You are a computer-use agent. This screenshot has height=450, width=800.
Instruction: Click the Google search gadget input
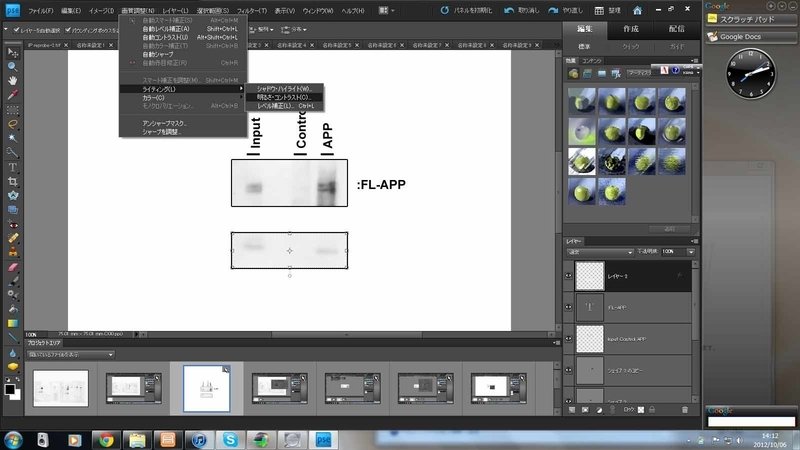[751, 421]
